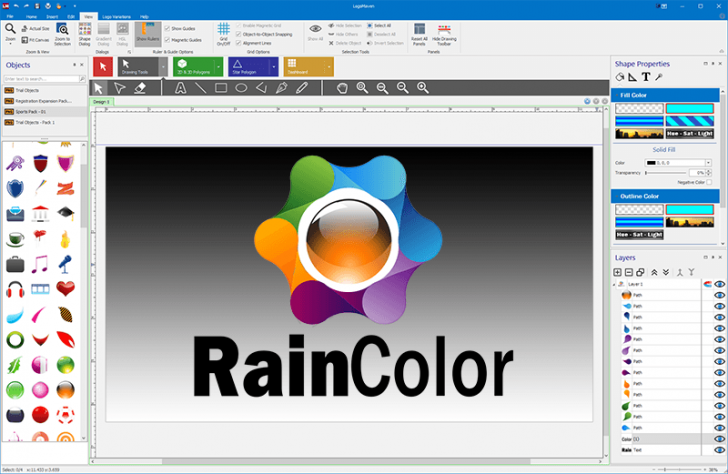Choose the striped pattern swatch under Fill Color
This screenshot has width=728, height=474.
point(689,121)
